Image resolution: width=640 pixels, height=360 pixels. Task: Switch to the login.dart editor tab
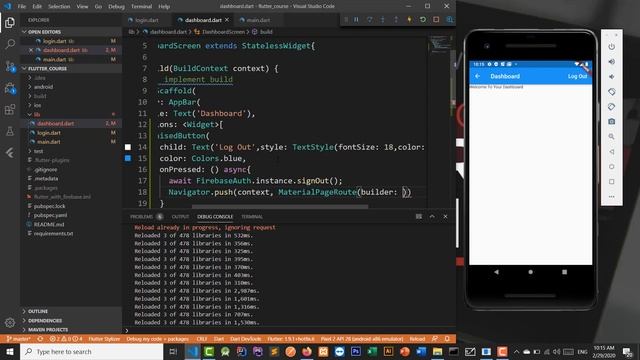click(x=147, y=20)
